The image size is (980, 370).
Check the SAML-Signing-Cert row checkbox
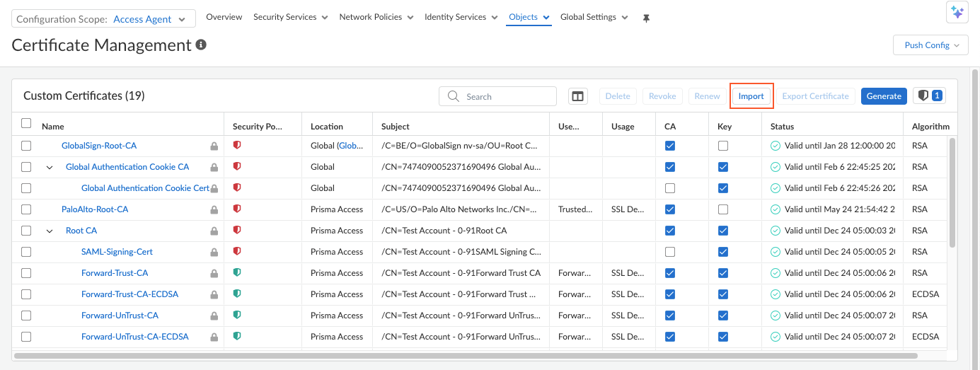click(26, 252)
